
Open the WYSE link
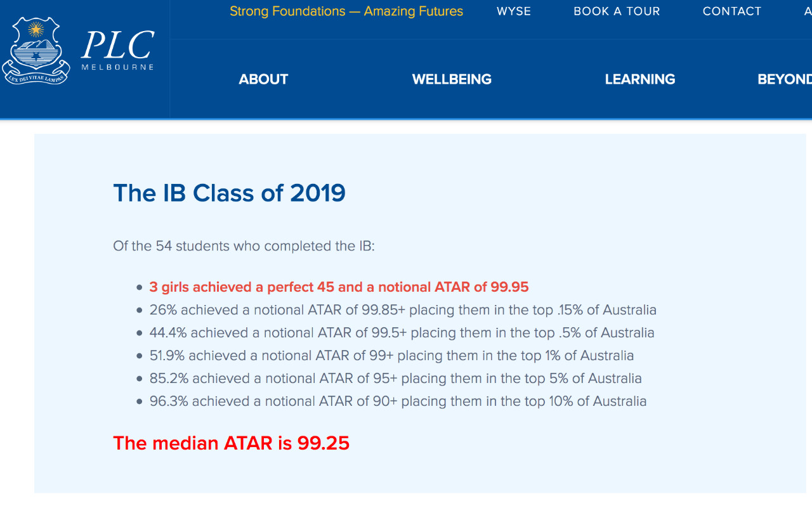(x=514, y=11)
